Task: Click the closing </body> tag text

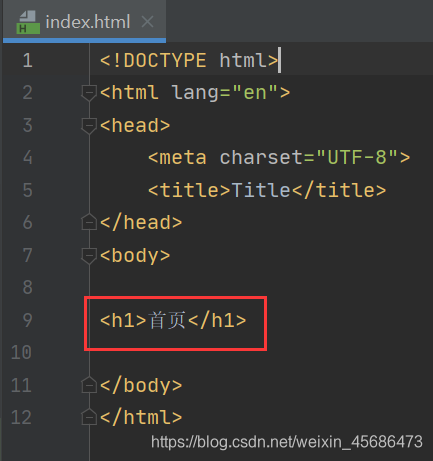Action: (141, 385)
